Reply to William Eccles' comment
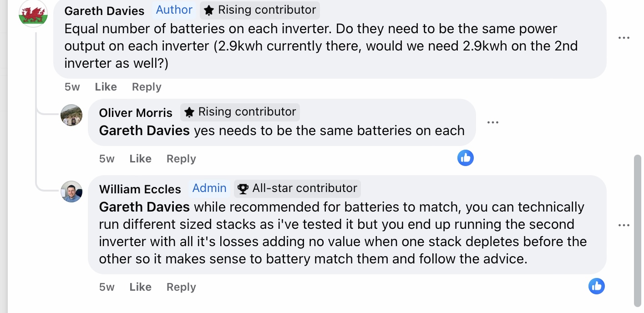The image size is (644, 313). pyautogui.click(x=181, y=287)
